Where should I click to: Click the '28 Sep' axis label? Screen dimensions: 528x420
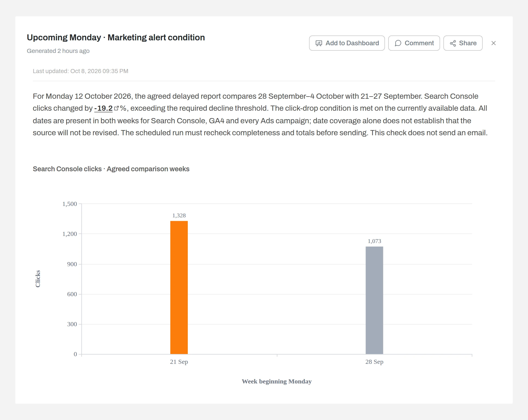coord(374,362)
